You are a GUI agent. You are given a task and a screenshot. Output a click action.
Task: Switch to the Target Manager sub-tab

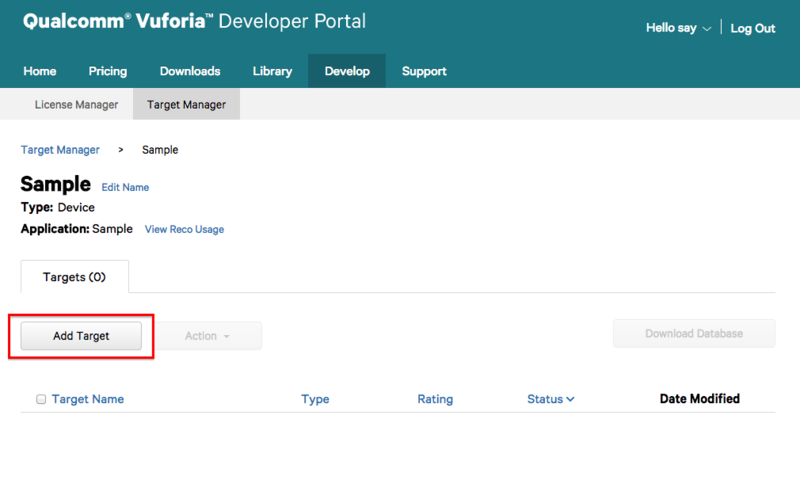coord(186,104)
